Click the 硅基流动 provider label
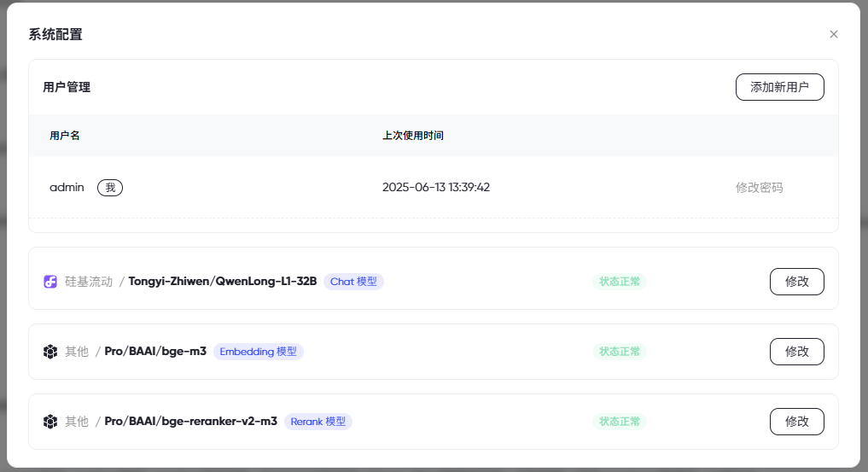The height and width of the screenshot is (472, 868). pos(89,282)
